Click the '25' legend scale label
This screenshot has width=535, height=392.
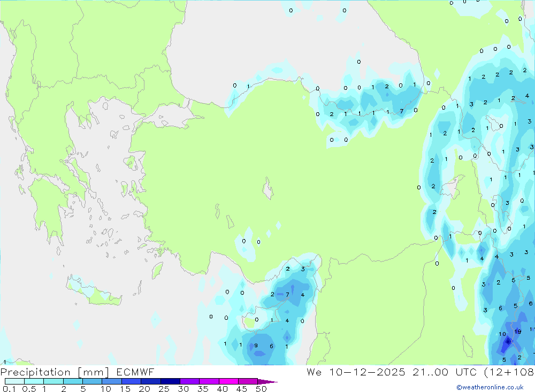coord(164,389)
